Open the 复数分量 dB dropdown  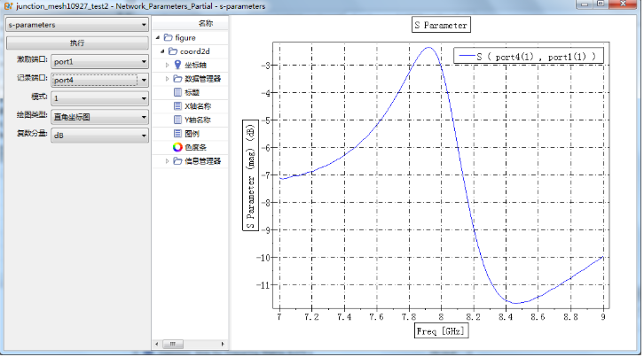[99, 135]
